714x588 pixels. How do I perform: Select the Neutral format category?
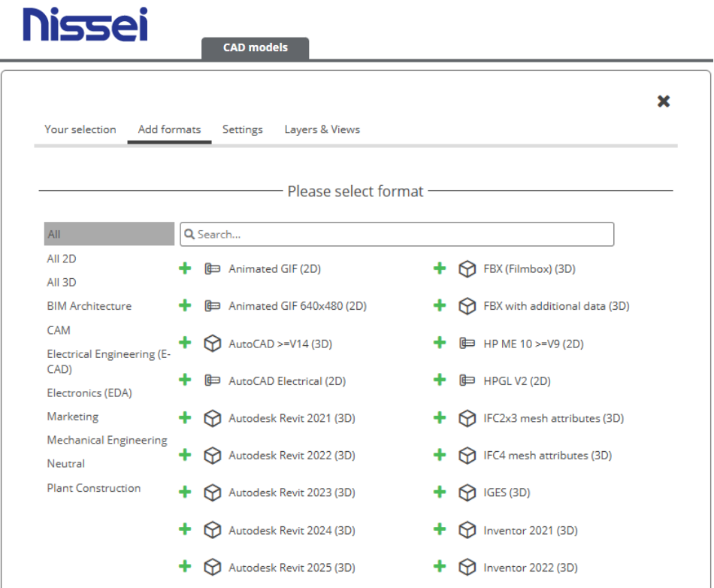pos(62,463)
